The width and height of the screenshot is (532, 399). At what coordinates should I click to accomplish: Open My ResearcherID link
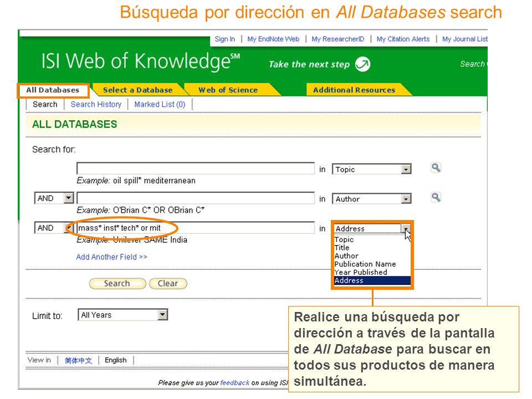(x=338, y=39)
